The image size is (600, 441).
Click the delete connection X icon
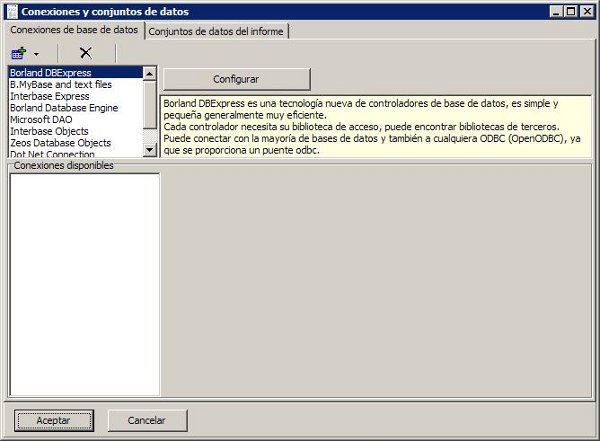point(86,53)
